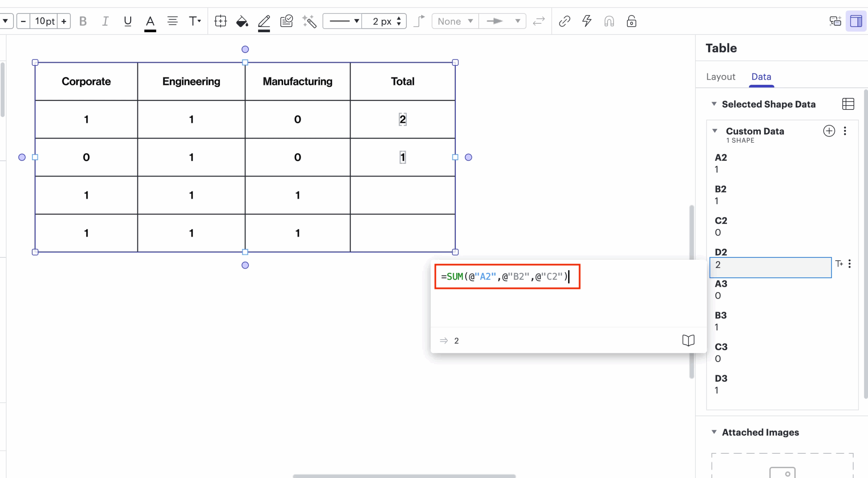
Task: Open the D2 field options menu
Action: coord(850,264)
